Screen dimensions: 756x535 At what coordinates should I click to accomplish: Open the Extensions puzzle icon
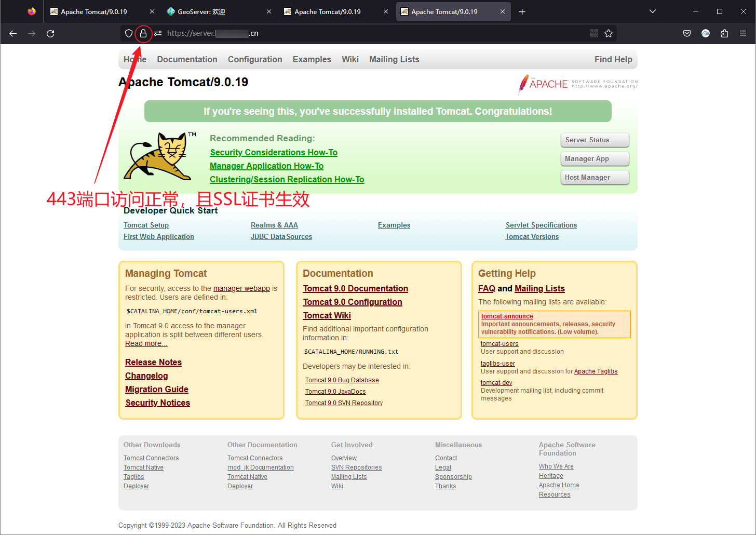click(724, 33)
